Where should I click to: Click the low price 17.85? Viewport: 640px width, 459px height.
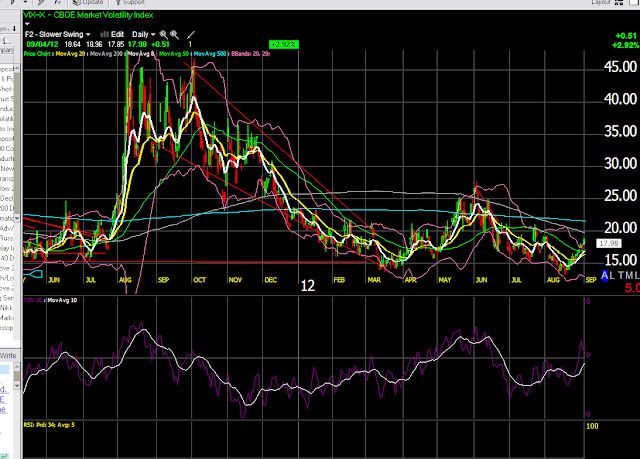116,44
